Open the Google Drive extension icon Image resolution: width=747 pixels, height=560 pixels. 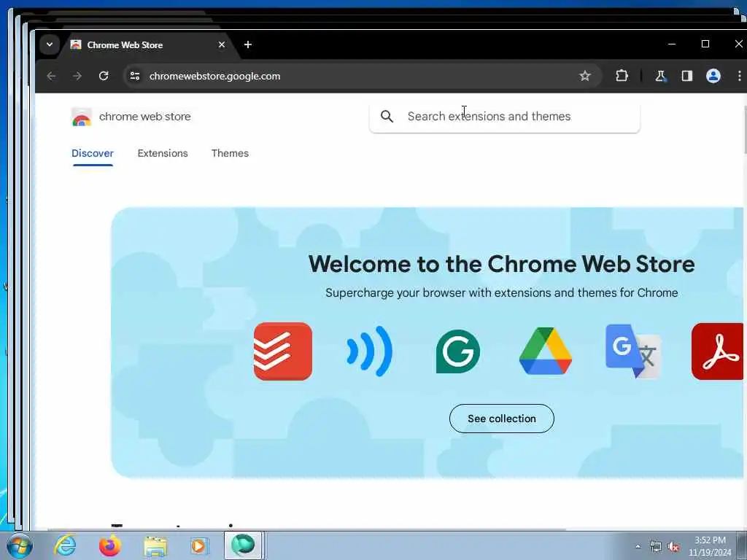pos(546,351)
